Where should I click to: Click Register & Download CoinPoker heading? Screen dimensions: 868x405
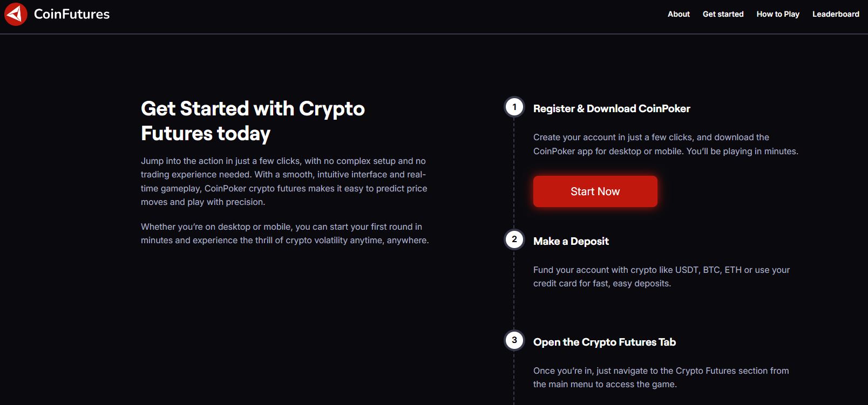point(612,108)
